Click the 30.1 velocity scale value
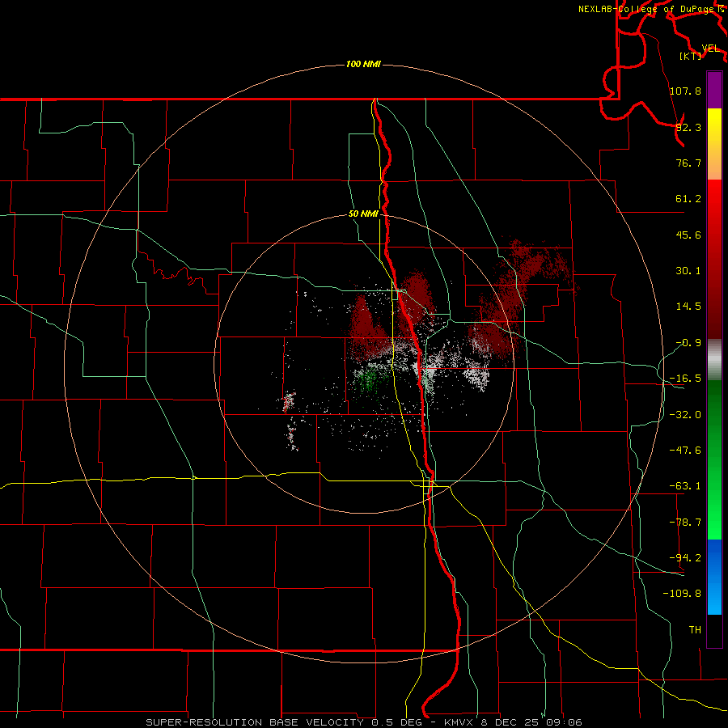728x728 pixels. 688,270
